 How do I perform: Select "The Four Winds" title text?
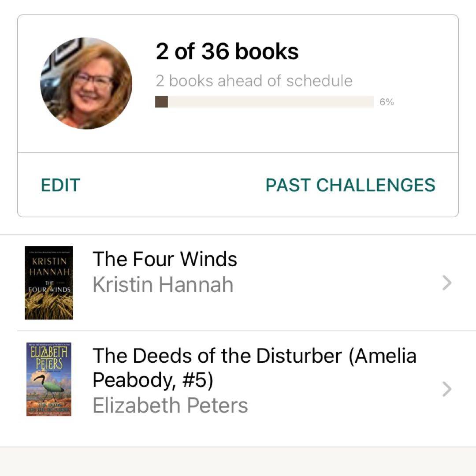point(165,259)
